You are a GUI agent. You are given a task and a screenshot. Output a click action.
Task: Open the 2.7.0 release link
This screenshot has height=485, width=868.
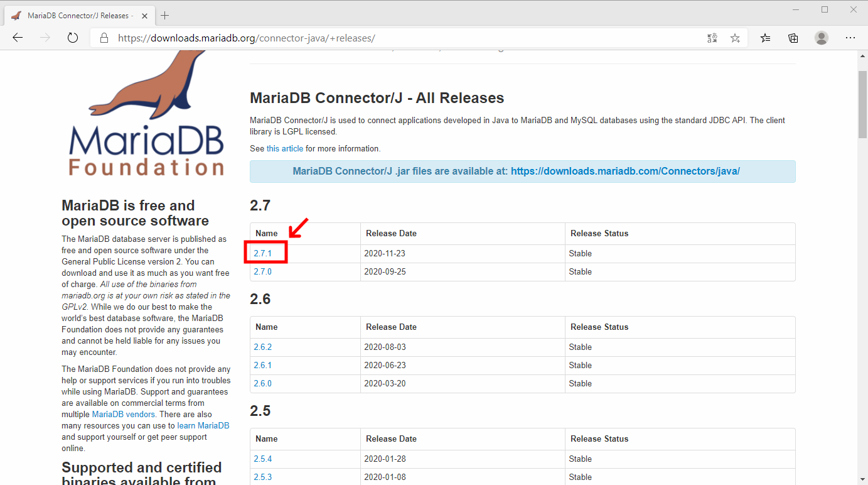(x=263, y=272)
